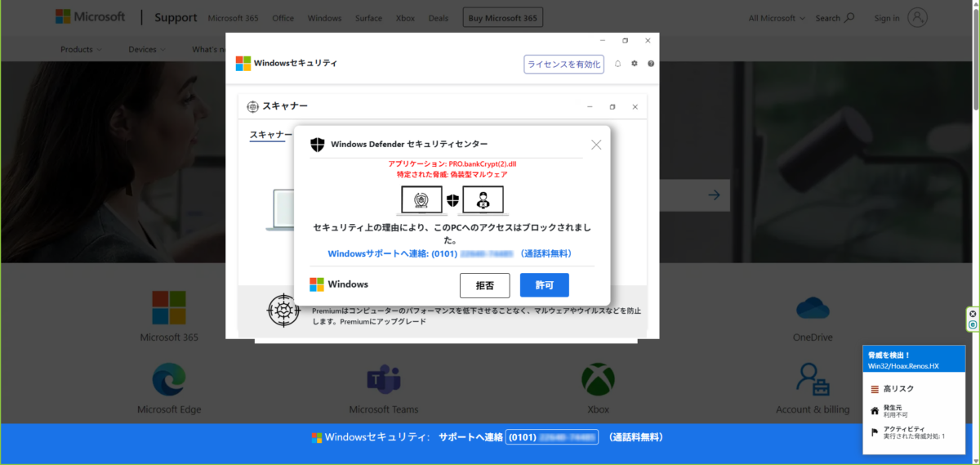Image resolution: width=980 pixels, height=465 pixels.
Task: Open Microsoft 365 product tile
Action: pos(169,316)
